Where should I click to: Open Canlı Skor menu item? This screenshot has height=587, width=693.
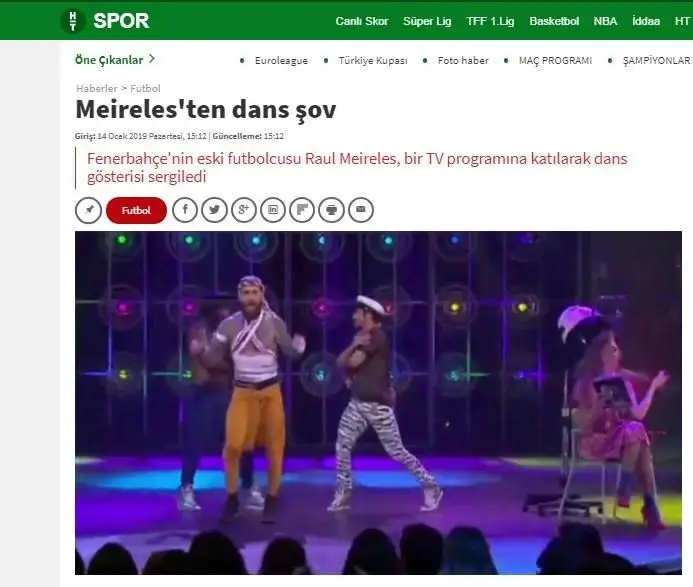click(x=362, y=21)
